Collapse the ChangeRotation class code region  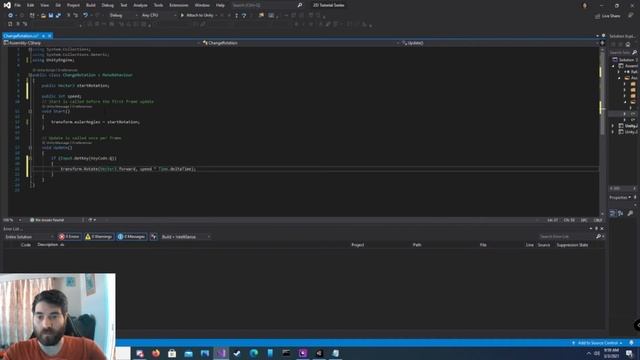click(x=30, y=75)
